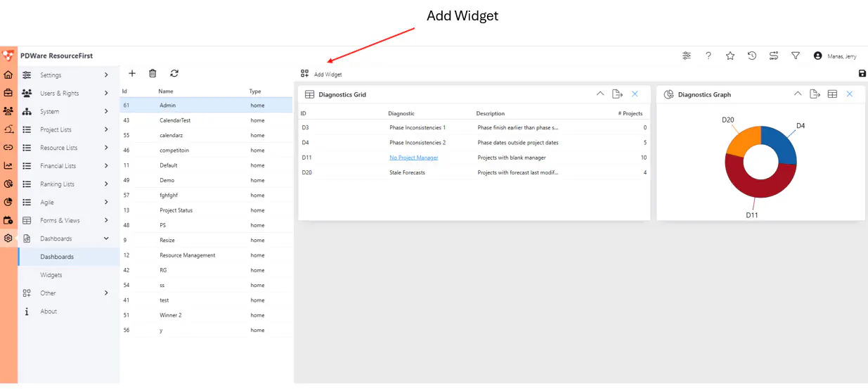Select the Widgets submenu item
868x389 pixels.
(68, 275)
